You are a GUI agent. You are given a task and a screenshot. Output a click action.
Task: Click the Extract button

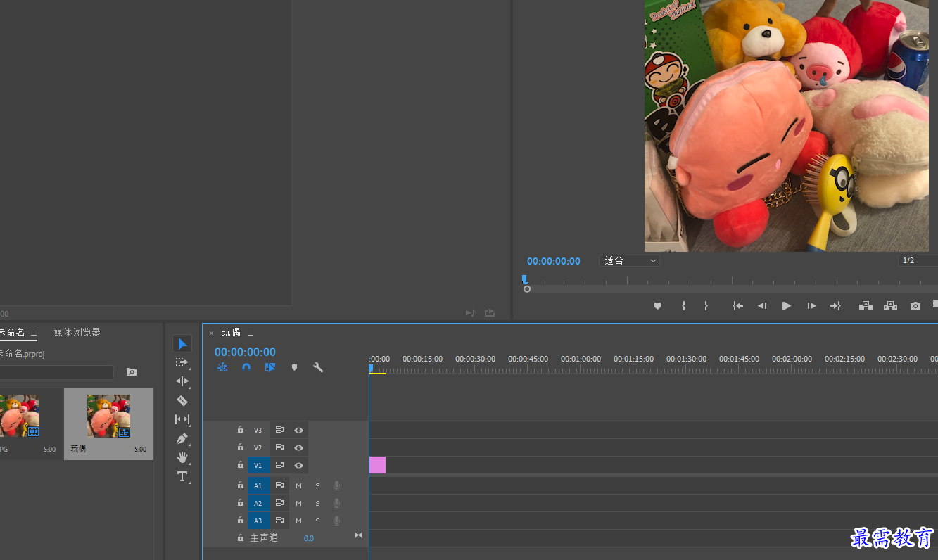[890, 306]
